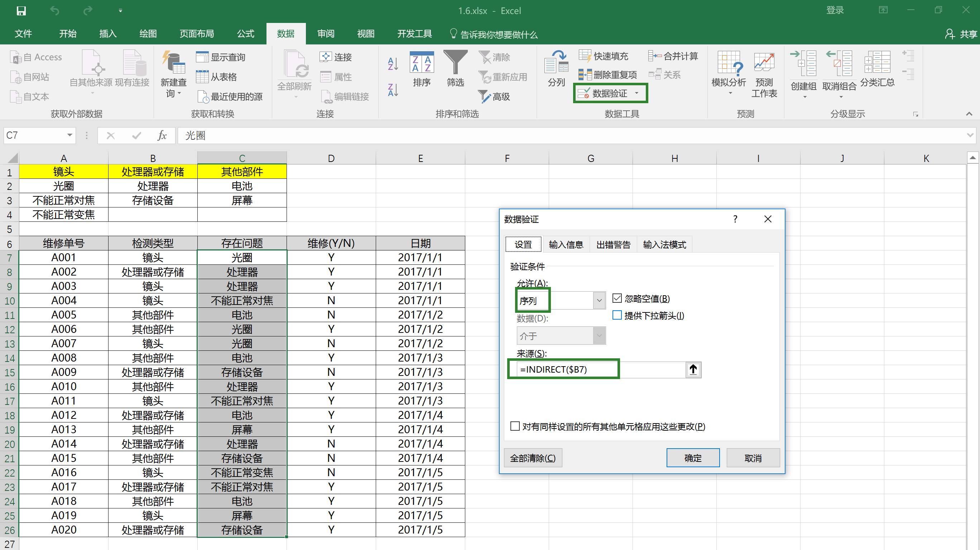
Task: Switch to the 插入 tab
Action: [108, 34]
